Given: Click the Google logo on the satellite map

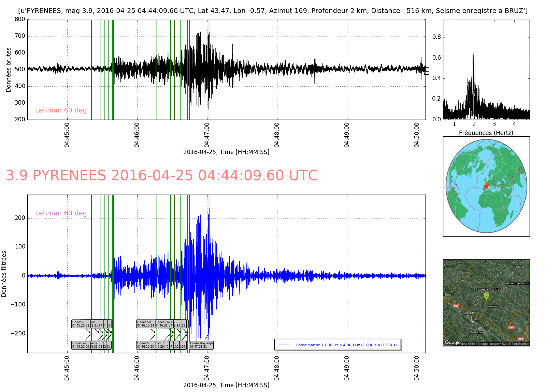Looking at the screenshot, I should tap(452, 343).
